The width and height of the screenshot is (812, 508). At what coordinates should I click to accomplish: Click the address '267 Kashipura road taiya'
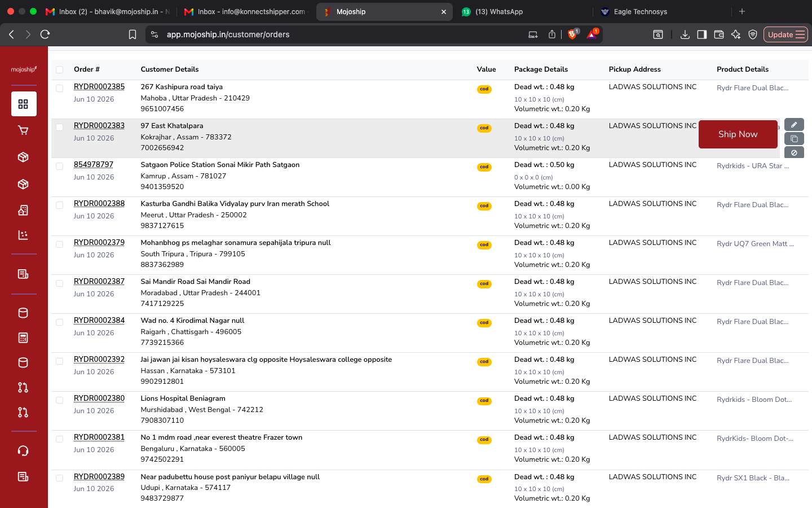click(x=182, y=87)
